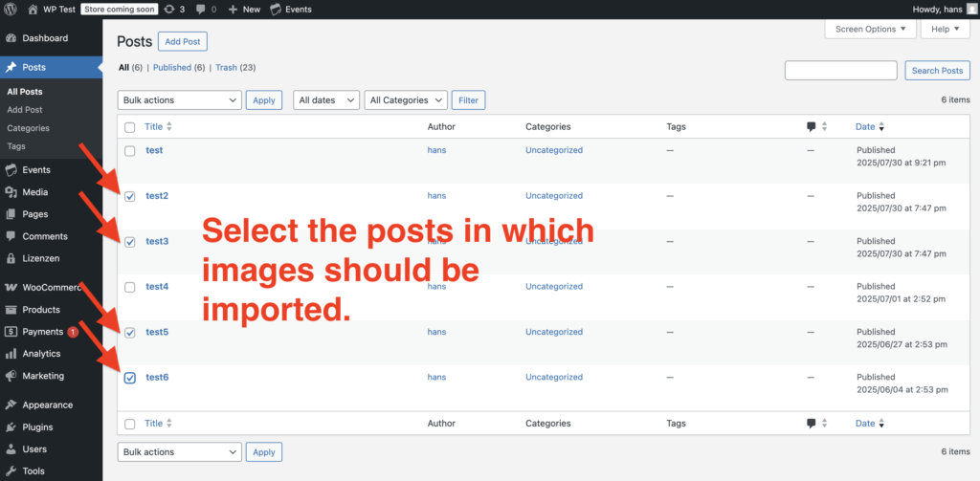Open Analytics from the sidebar icon
The height and width of the screenshot is (481, 980).
11,354
